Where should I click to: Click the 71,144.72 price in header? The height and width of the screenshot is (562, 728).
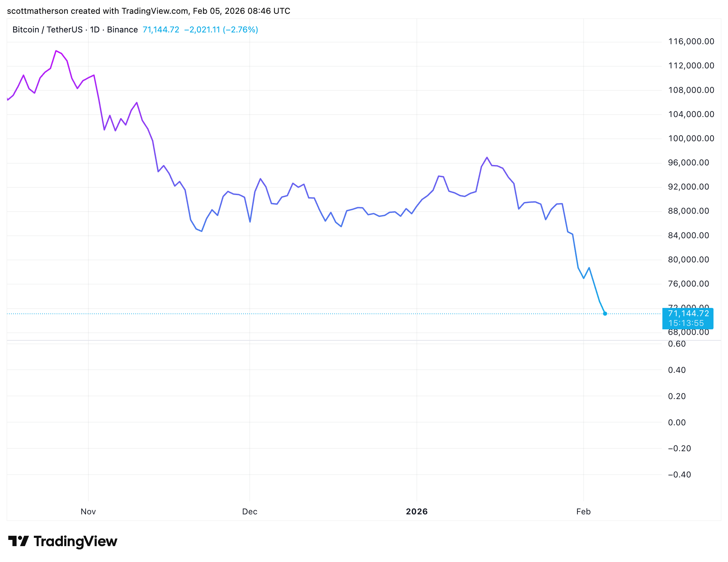[x=161, y=30]
